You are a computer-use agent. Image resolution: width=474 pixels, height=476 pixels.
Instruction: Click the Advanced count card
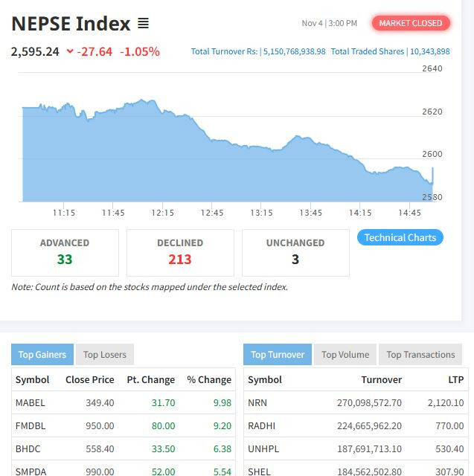click(x=65, y=252)
